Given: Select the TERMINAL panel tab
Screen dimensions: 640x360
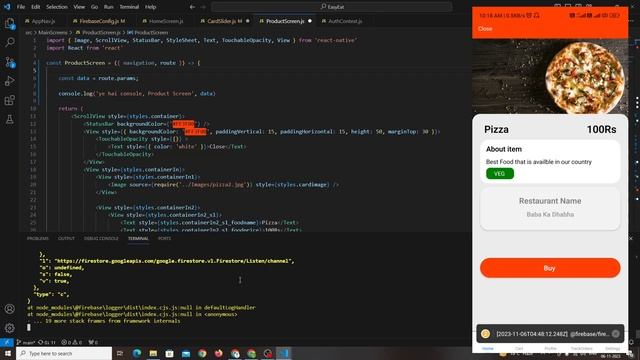Looking at the screenshot, I should pyautogui.click(x=138, y=238).
